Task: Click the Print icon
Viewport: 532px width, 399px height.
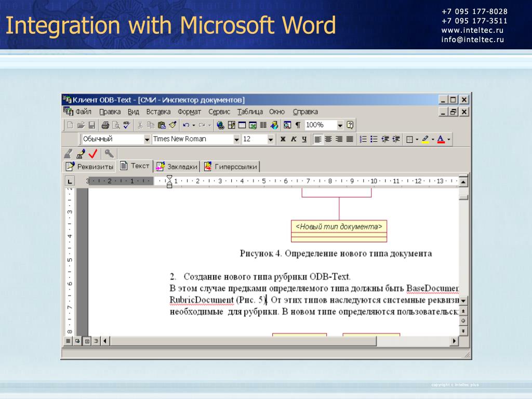Action: point(105,125)
